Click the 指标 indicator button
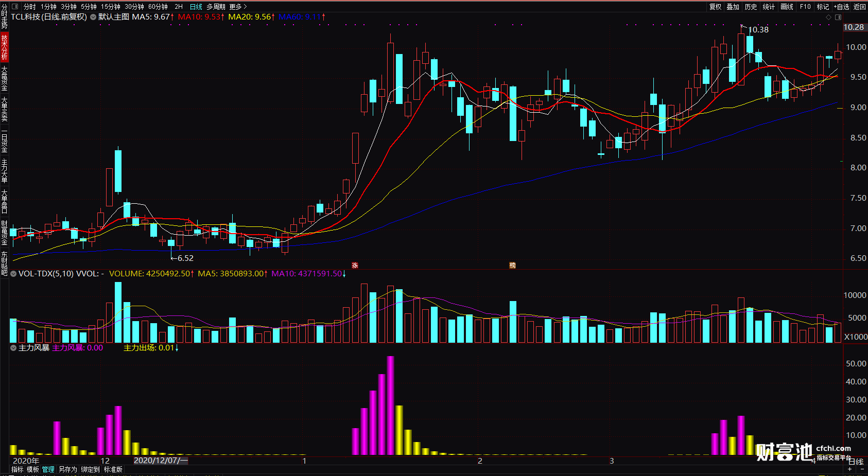 [18, 469]
